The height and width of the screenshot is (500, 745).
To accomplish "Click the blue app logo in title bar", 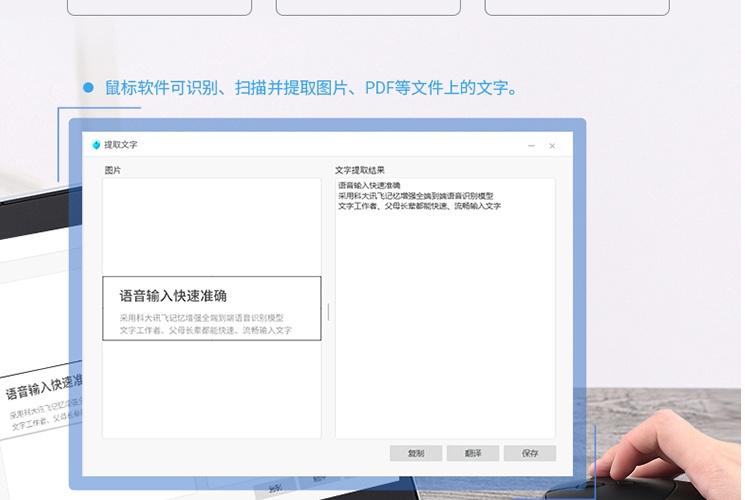I will tap(96, 145).
